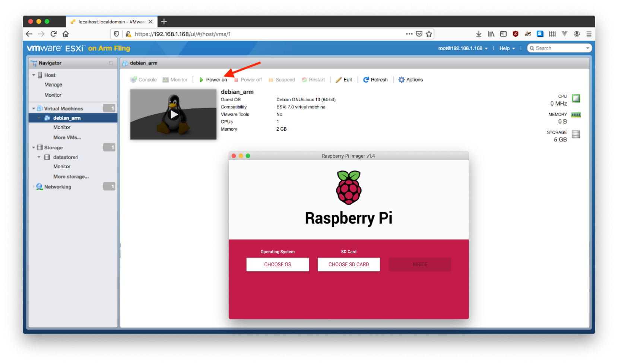Collapse the datastore1 tree node
The height and width of the screenshot is (364, 618).
point(39,157)
